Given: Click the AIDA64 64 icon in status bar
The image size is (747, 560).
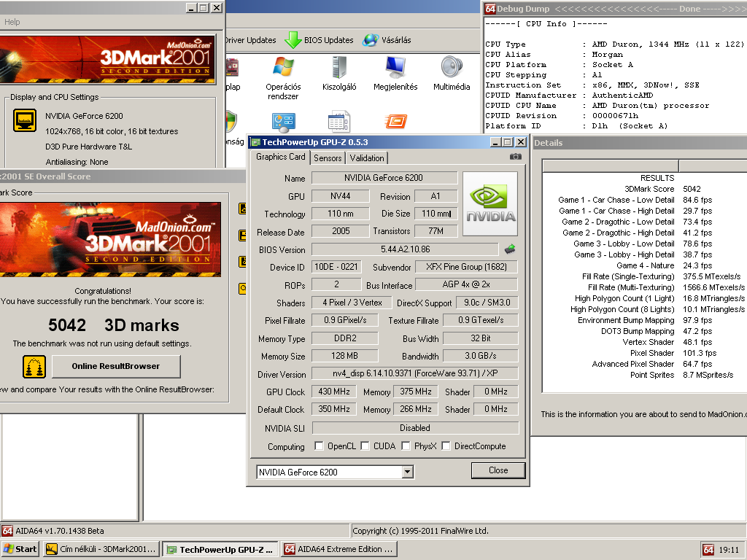Looking at the screenshot, I should click(x=7, y=531).
